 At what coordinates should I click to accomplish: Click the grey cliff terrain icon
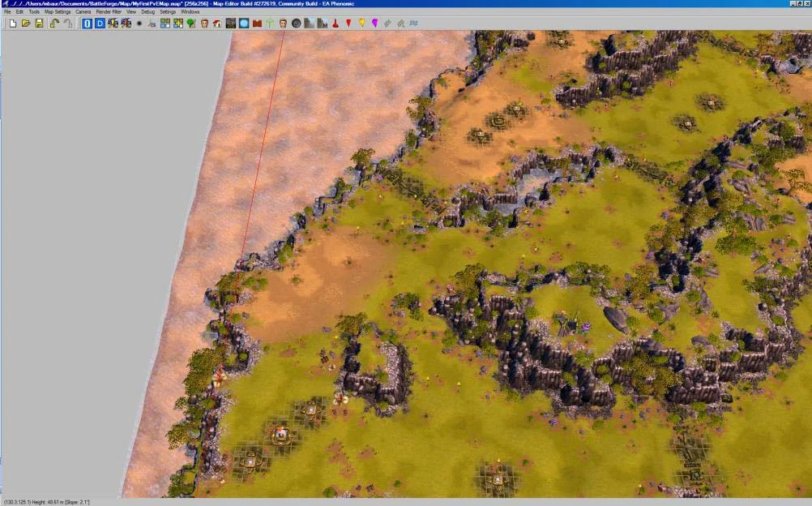click(310, 24)
